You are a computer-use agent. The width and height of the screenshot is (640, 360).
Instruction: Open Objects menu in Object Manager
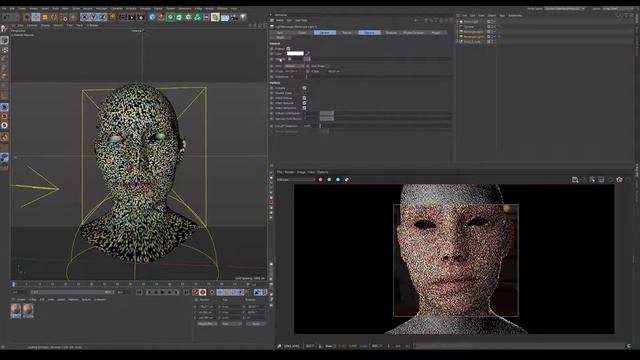pyautogui.click(x=491, y=16)
